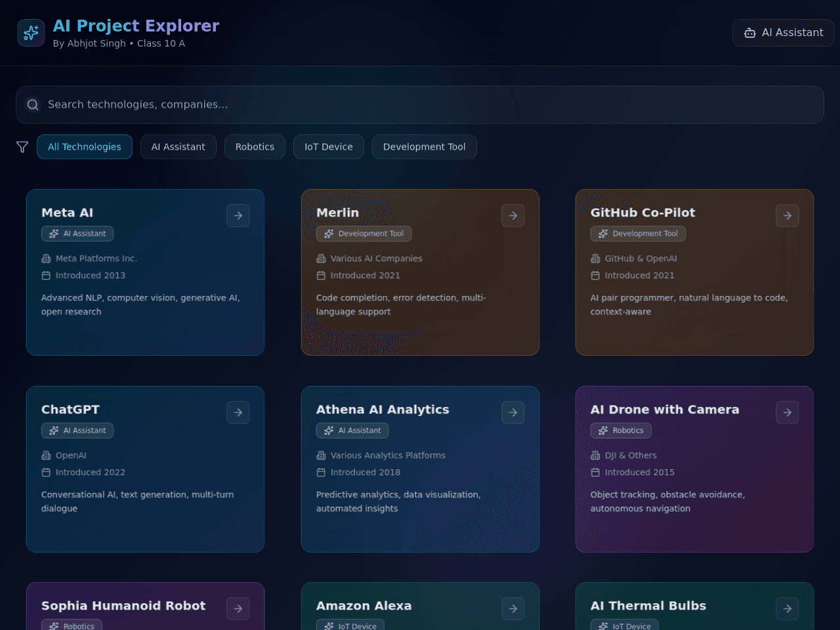Click Robotics tag on Sophia Humanoid Robot card
The image size is (840, 630).
72,625
